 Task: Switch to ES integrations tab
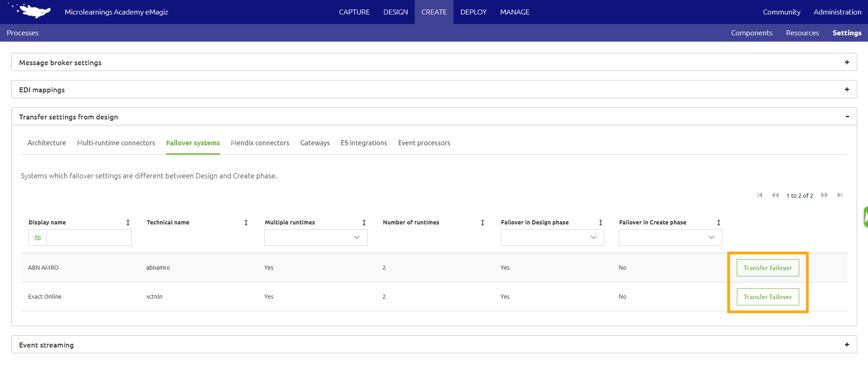364,143
